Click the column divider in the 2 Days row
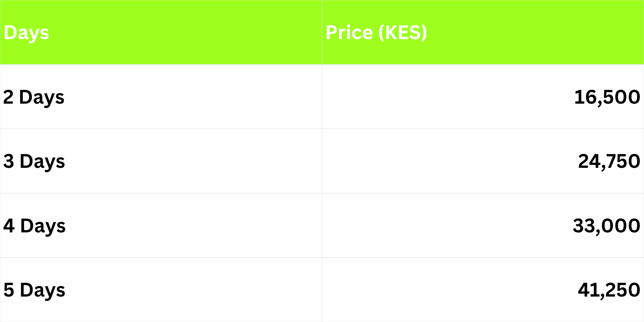 (322, 97)
